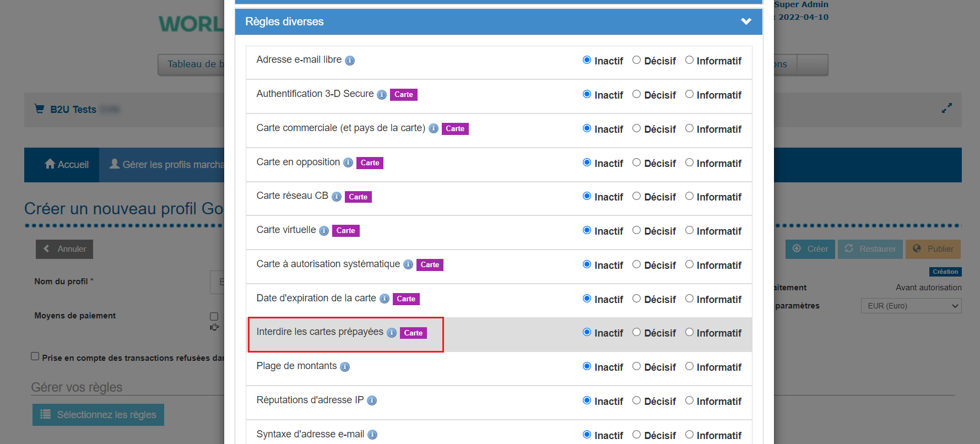The image size is (980, 444).
Task: Toggle Prise en compte des transactions refusées checkbox
Action: [x=35, y=356]
